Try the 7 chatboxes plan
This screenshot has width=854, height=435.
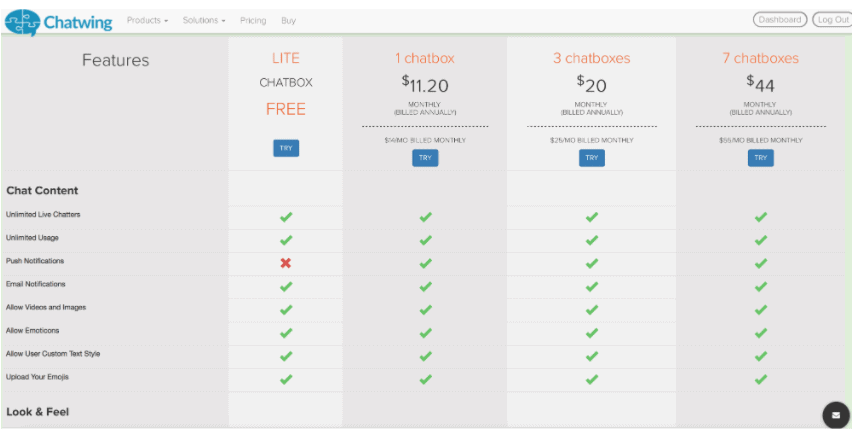[760, 158]
